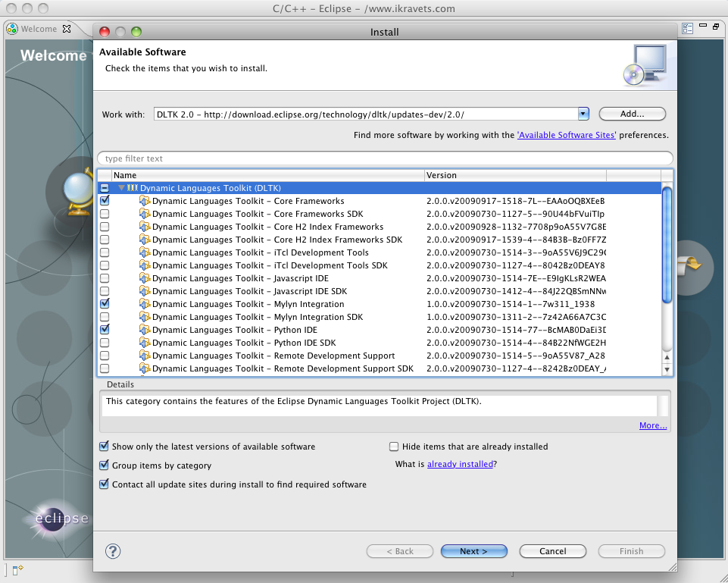728x583 pixels.
Task: Click the Remote Development Support SDK icon
Action: [x=145, y=368]
